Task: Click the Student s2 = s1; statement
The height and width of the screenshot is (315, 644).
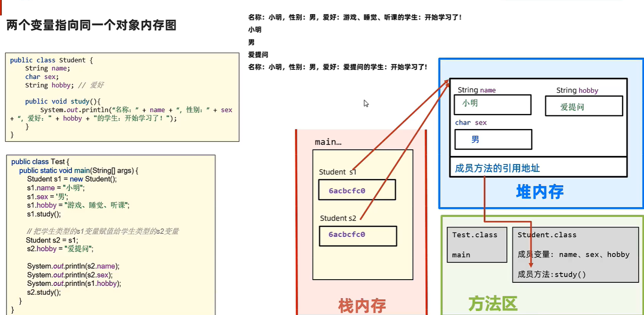Action: pyautogui.click(x=52, y=240)
